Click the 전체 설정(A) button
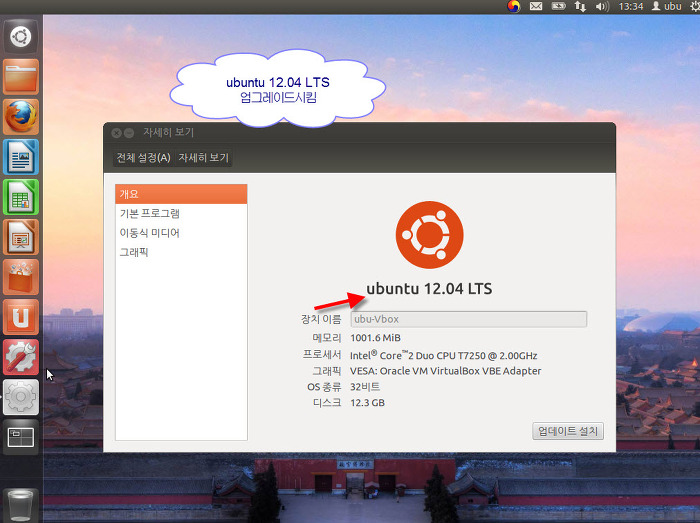Image resolution: width=700 pixels, height=523 pixels. click(143, 158)
